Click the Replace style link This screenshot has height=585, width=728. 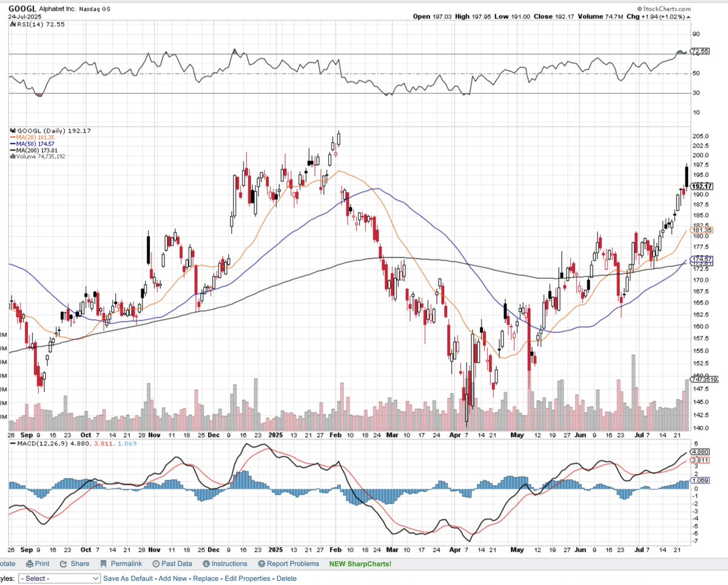click(206, 578)
